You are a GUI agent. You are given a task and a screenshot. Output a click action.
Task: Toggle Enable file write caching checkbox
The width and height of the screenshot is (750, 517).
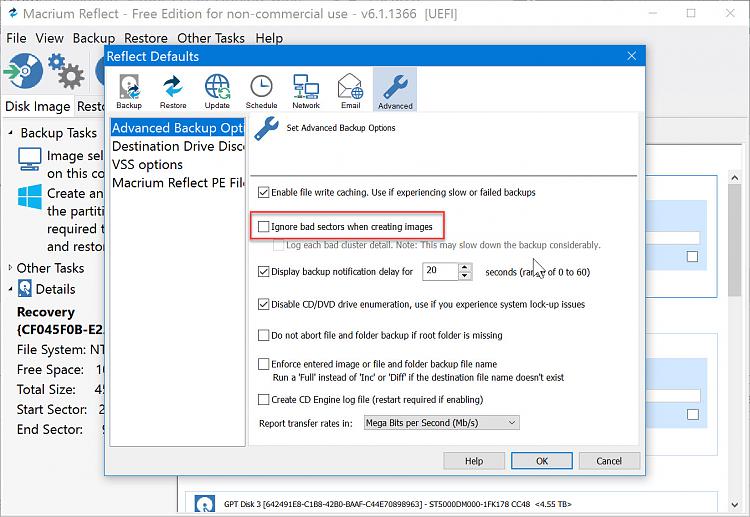(x=263, y=192)
